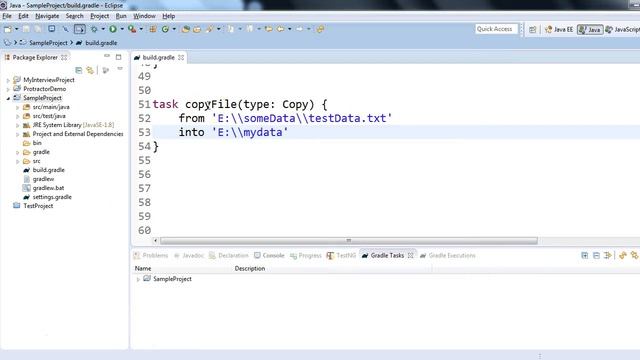
Task: Click the editor horizontal scrollbar
Action: 349,240
